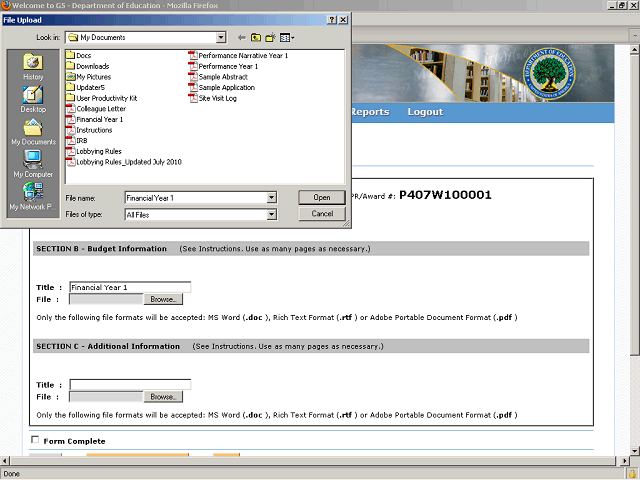Go up one folder level
The height and width of the screenshot is (480, 640).
coord(256,38)
